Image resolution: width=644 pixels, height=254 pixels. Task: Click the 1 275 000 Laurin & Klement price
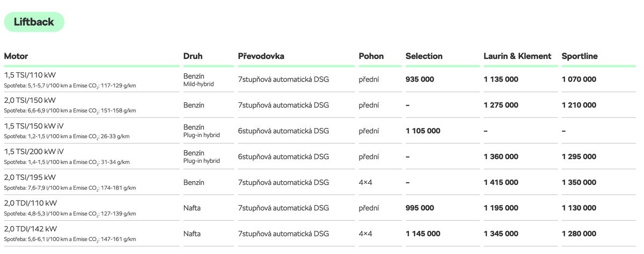click(x=501, y=105)
